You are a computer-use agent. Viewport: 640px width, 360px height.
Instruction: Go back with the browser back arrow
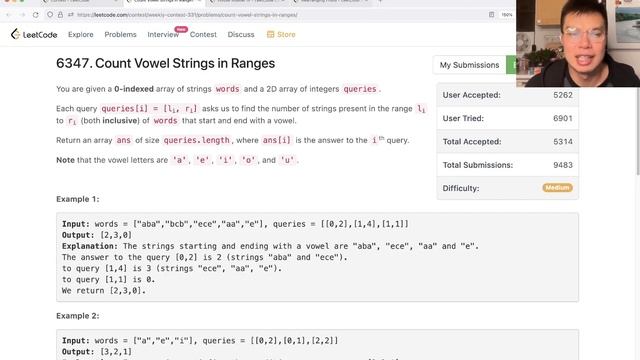(x=8, y=15)
